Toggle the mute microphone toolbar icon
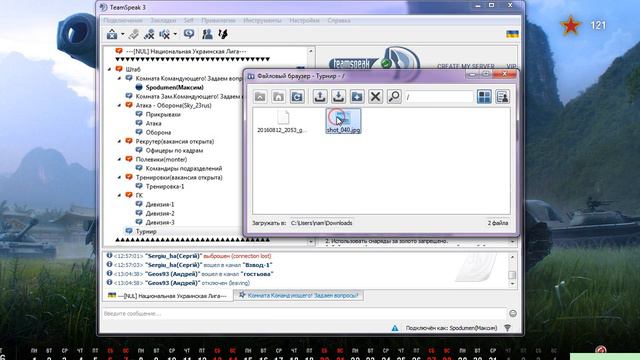Viewport: 640px width, 360px height. click(x=149, y=34)
